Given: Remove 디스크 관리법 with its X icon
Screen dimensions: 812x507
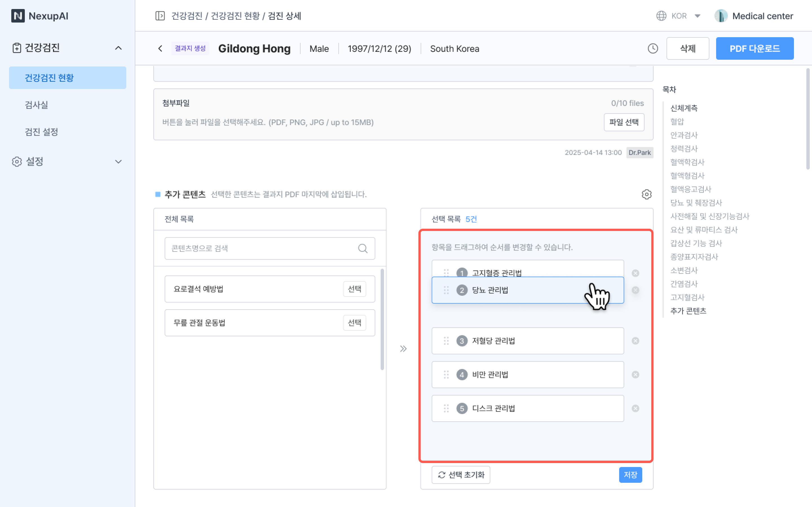Looking at the screenshot, I should point(635,408).
